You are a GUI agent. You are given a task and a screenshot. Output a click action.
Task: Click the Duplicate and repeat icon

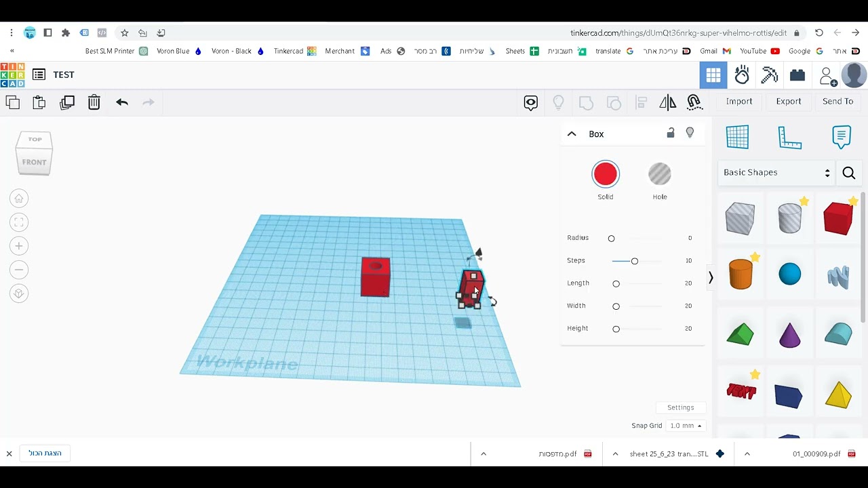point(66,102)
